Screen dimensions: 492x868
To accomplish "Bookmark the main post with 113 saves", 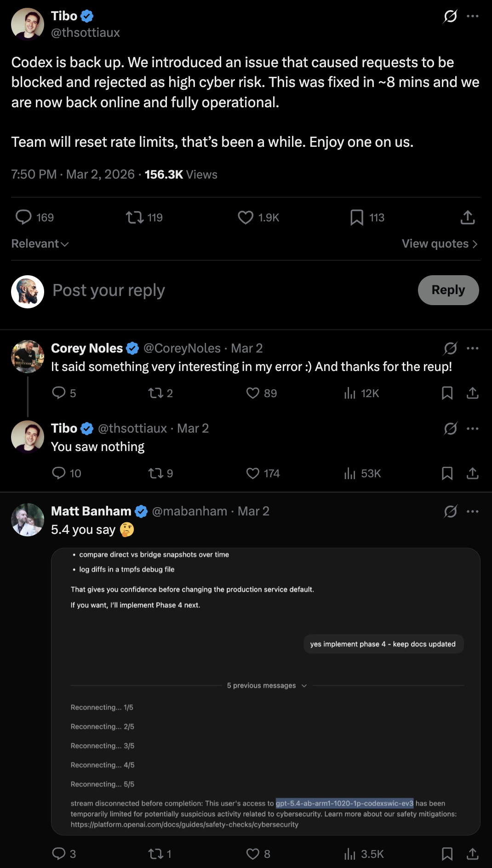I will coord(357,217).
